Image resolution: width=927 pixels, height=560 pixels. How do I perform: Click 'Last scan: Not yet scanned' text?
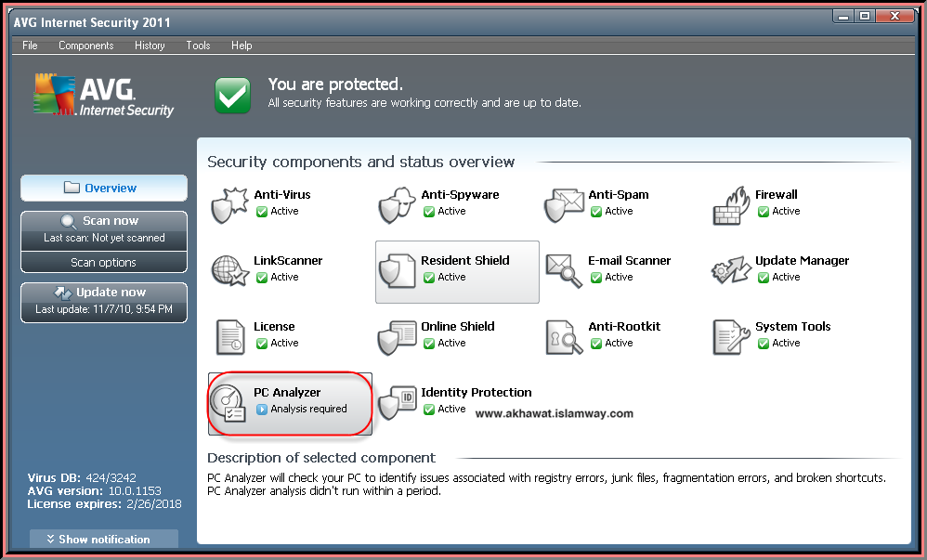pos(104,238)
